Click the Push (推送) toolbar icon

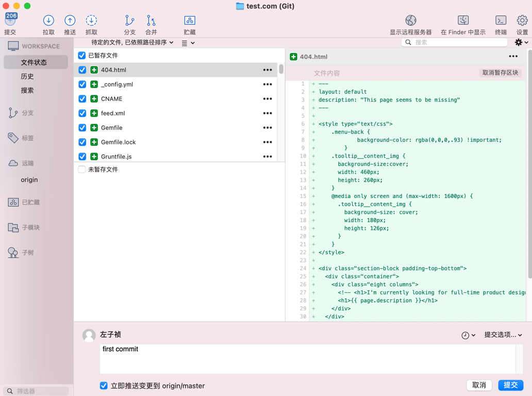tap(70, 21)
